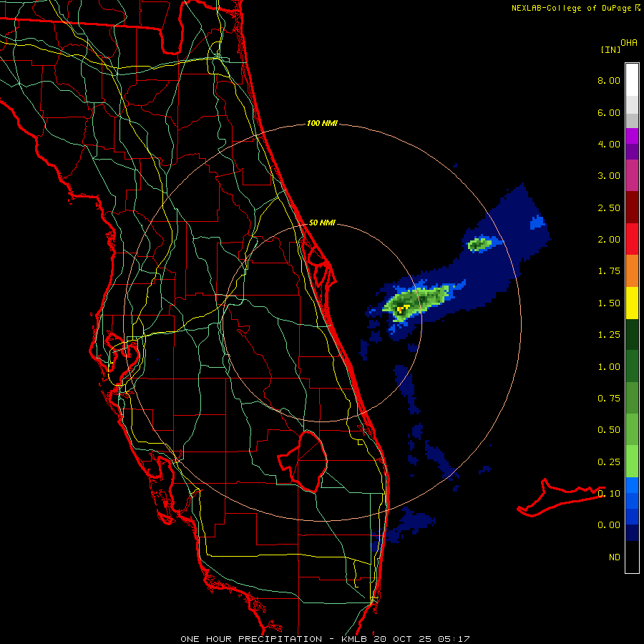This screenshot has height=644, width=644.
Task: Click the 1.75 legend value
Action: (609, 271)
